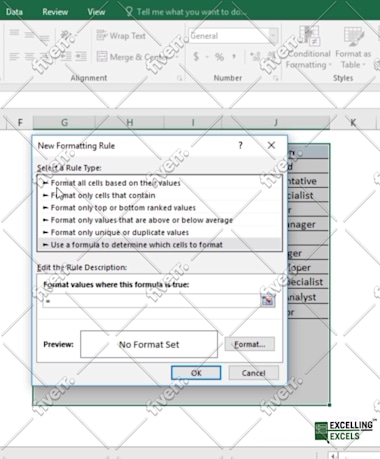Apply Accounting Number Format ($)
Screen dimensions: 380x459
pos(196,57)
